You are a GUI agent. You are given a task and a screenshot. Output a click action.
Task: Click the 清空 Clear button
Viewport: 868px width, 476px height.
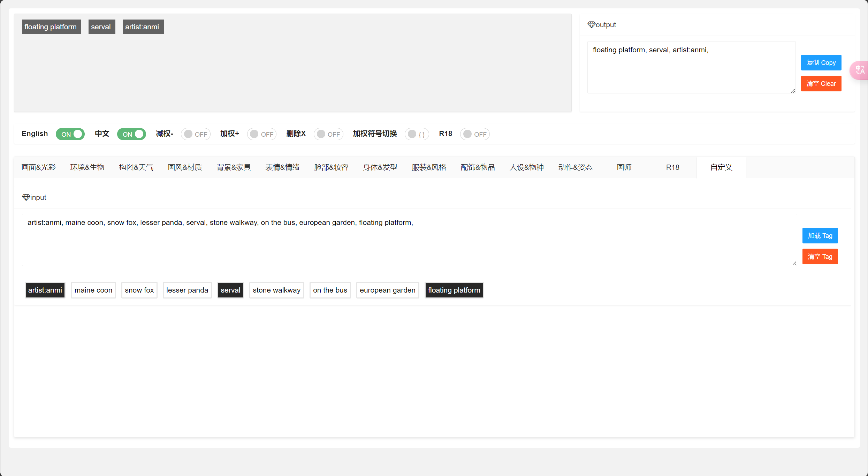click(821, 84)
